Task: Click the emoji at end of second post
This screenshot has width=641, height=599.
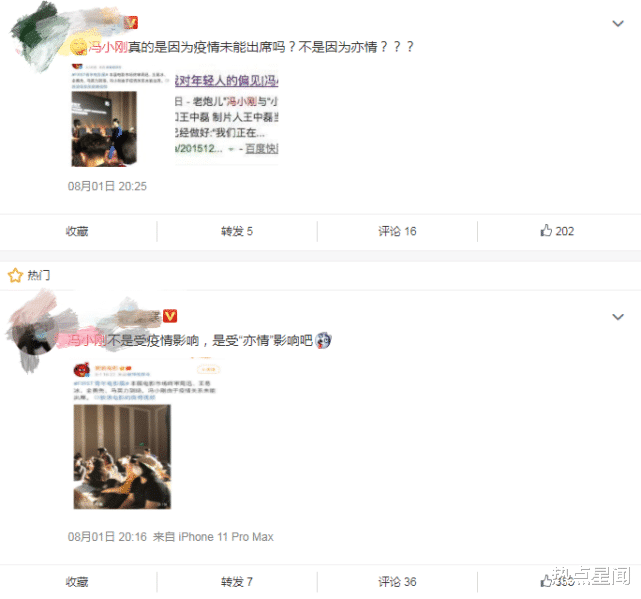Action: pyautogui.click(x=323, y=340)
